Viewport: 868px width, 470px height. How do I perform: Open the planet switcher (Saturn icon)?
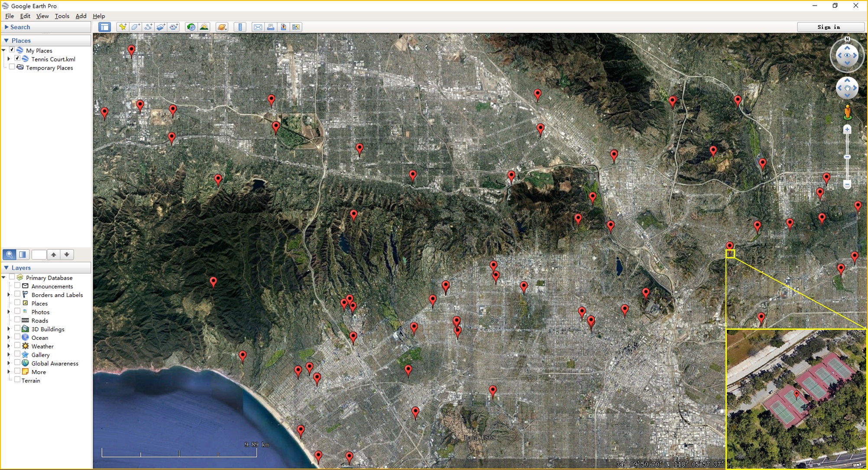pyautogui.click(x=222, y=27)
